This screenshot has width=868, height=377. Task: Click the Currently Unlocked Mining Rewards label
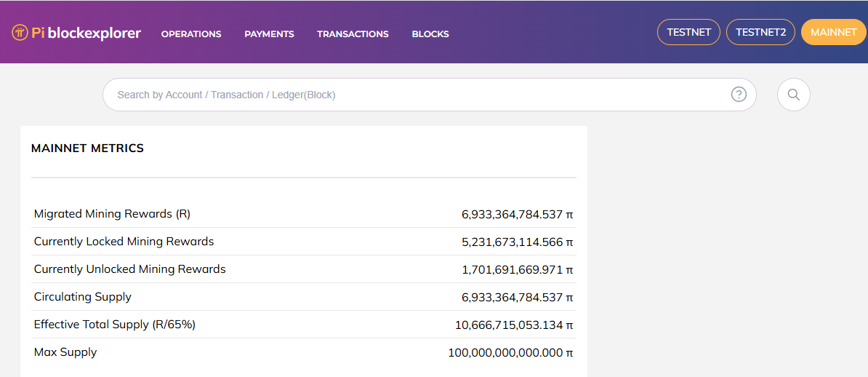tap(129, 269)
